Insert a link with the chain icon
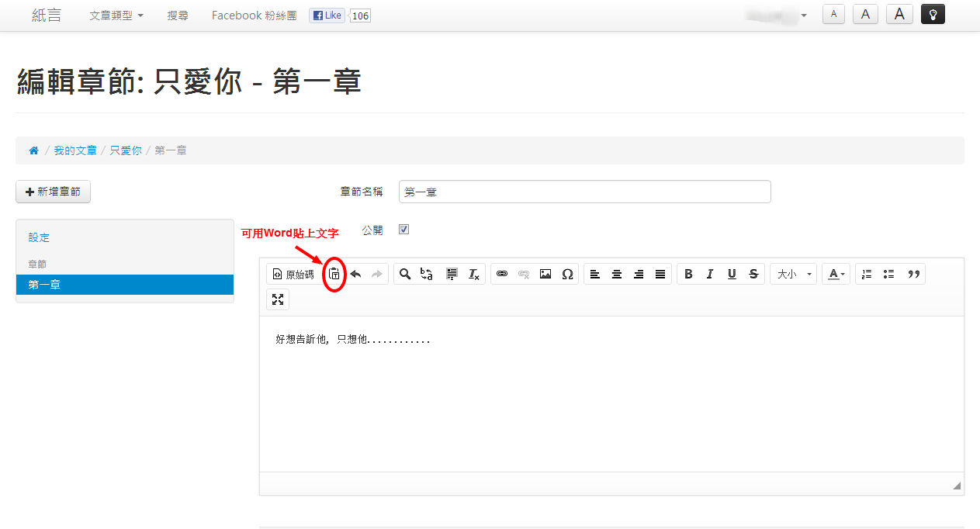This screenshot has width=980, height=529. coord(502,274)
